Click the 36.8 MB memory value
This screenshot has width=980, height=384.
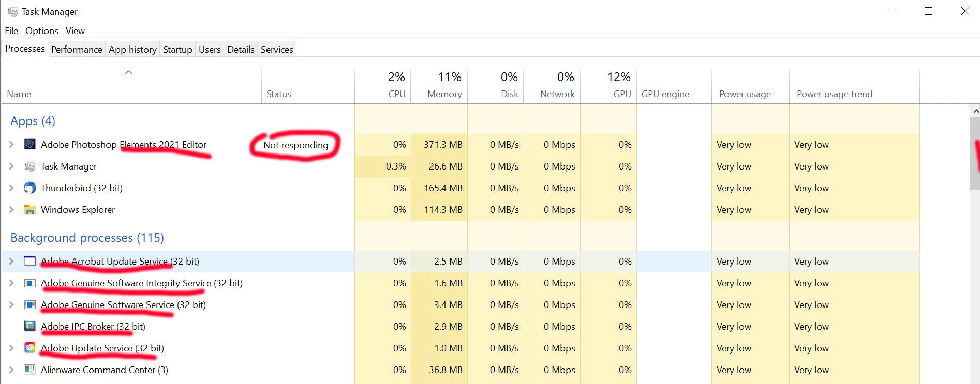coord(446,370)
